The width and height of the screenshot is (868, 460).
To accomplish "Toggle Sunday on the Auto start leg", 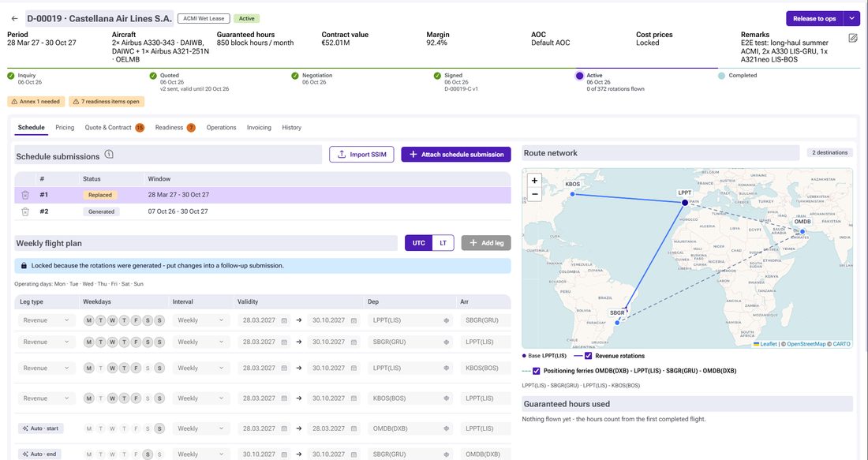I will pyautogui.click(x=159, y=428).
